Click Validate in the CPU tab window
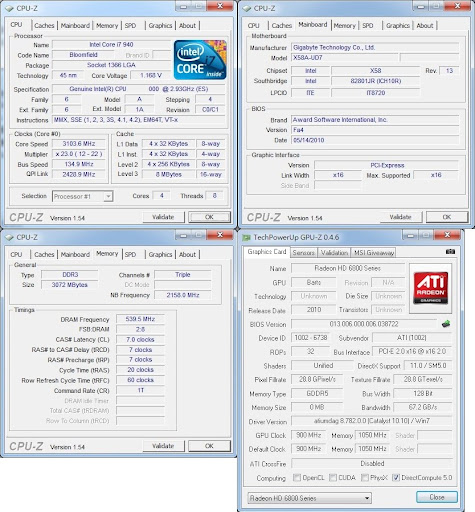The image size is (475, 512). (163, 217)
